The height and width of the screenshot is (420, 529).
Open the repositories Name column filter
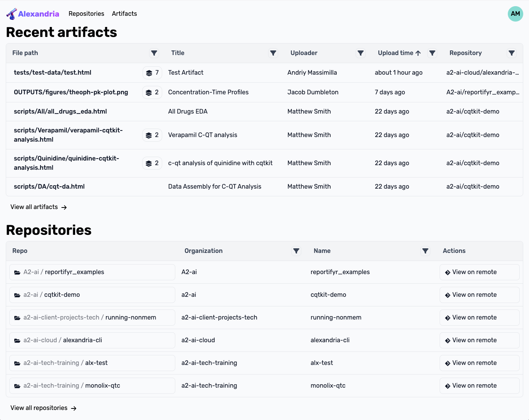[x=425, y=251]
